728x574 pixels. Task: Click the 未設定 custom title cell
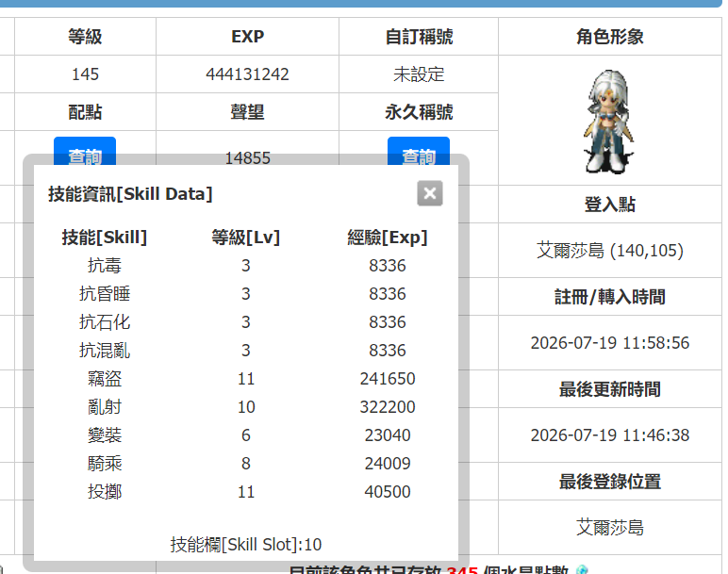coord(419,74)
